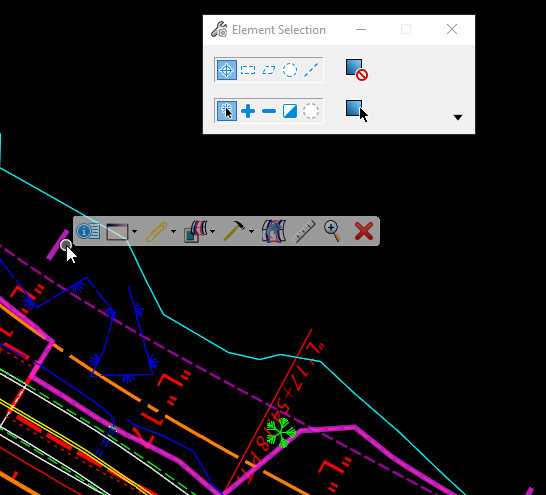Expand the Element Selection extended settings arrow
Image resolution: width=546 pixels, height=495 pixels.
[458, 117]
